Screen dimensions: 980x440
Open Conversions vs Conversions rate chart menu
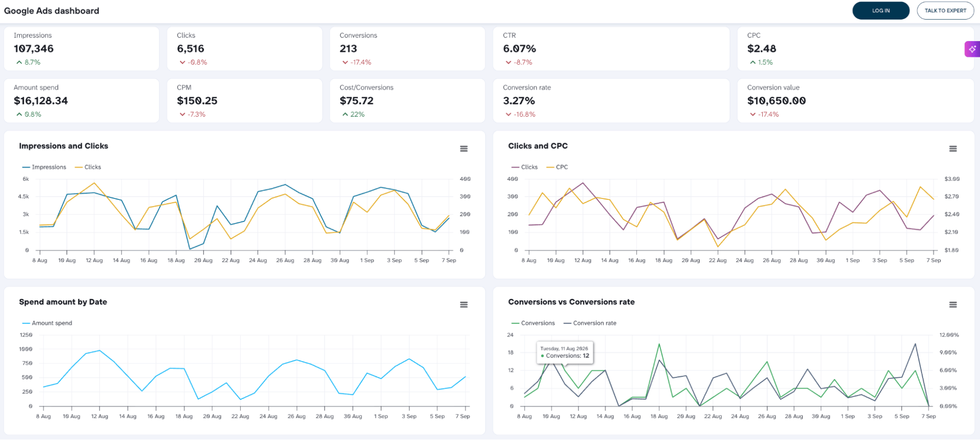click(953, 304)
